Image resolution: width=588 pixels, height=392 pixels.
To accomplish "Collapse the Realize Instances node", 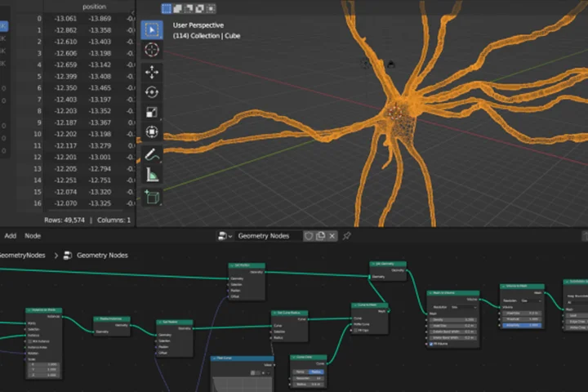I will pyautogui.click(x=96, y=318).
